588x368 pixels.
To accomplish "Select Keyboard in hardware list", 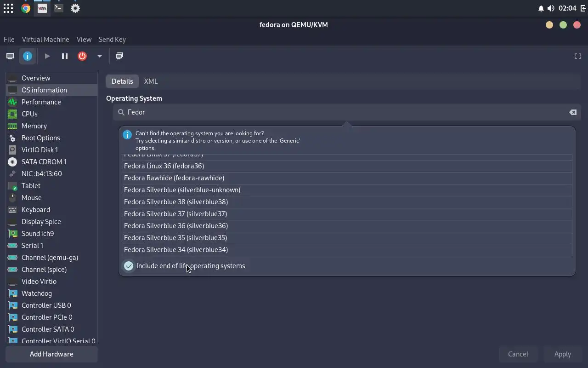I will [x=51, y=210].
